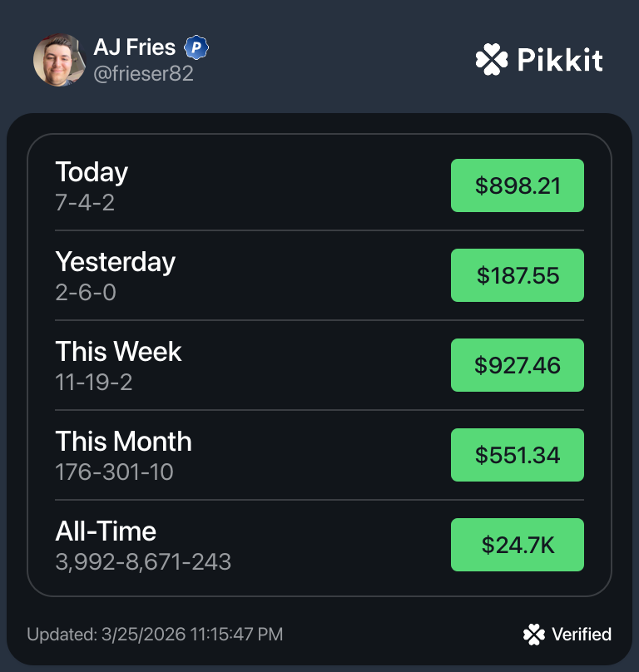The height and width of the screenshot is (672, 639).
Task: Click AJ Fries profile avatar photo
Action: click(x=59, y=59)
